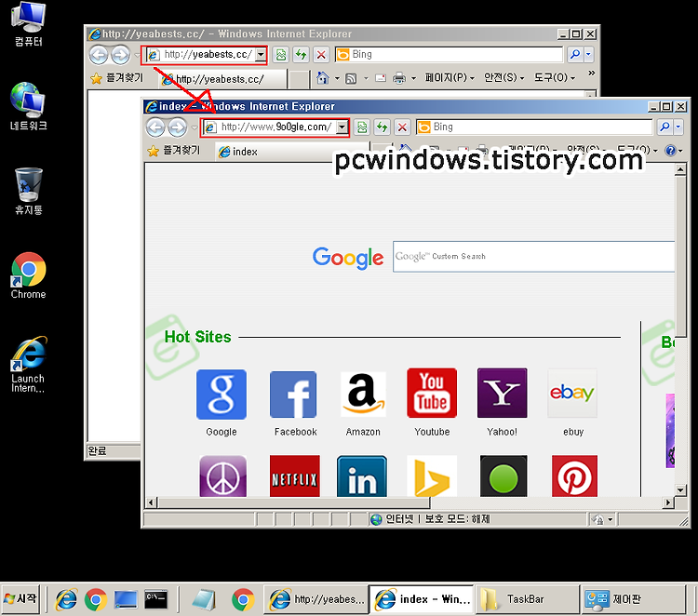Open Favorites in yeabests.cc window

pyautogui.click(x=117, y=78)
